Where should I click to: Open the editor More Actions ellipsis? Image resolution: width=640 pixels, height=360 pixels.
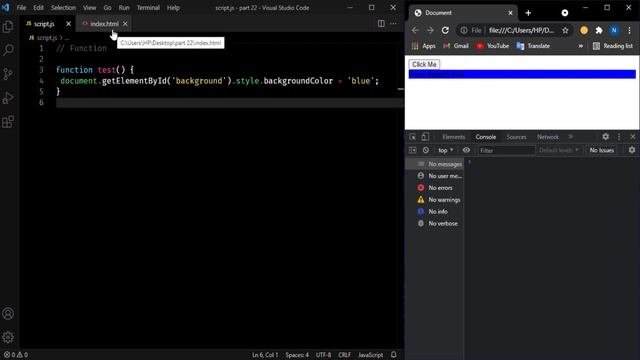pos(393,24)
